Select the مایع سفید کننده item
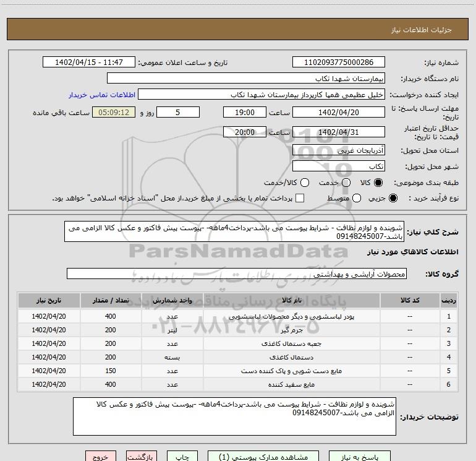This screenshot has height=461, width=476. click(x=238, y=385)
